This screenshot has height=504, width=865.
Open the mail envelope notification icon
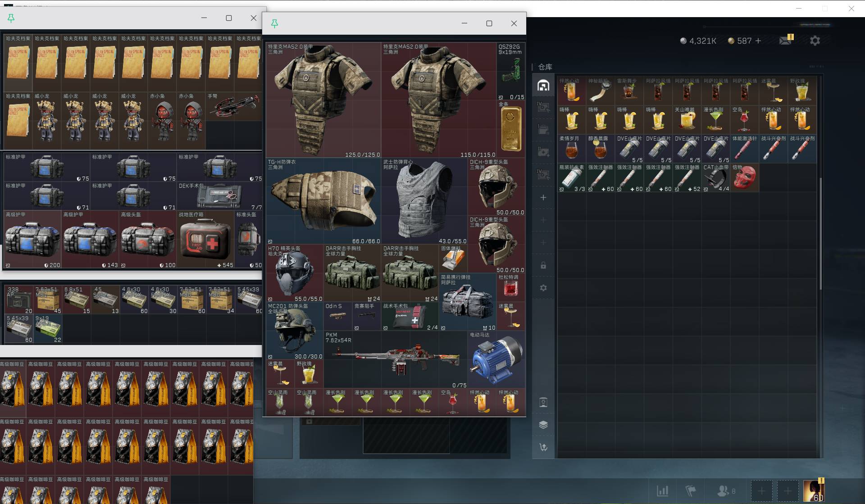786,41
